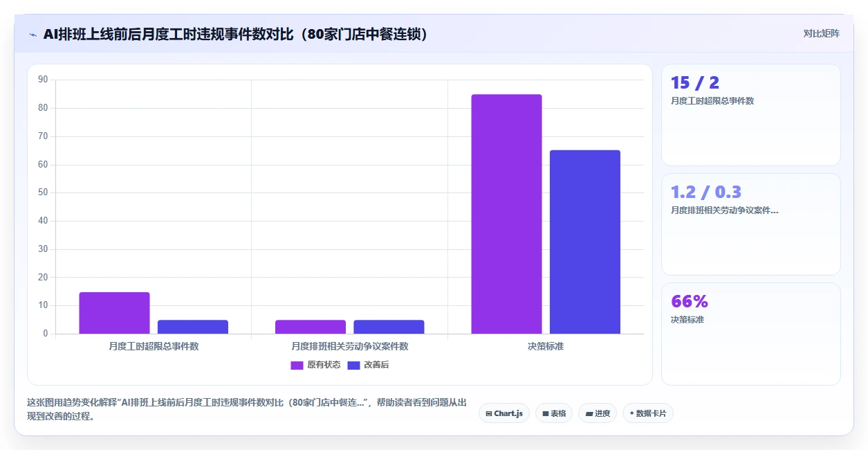This screenshot has width=868, height=450.
Task: Click the blue bar for 月度工时超限总事件数
Action: 193,327
